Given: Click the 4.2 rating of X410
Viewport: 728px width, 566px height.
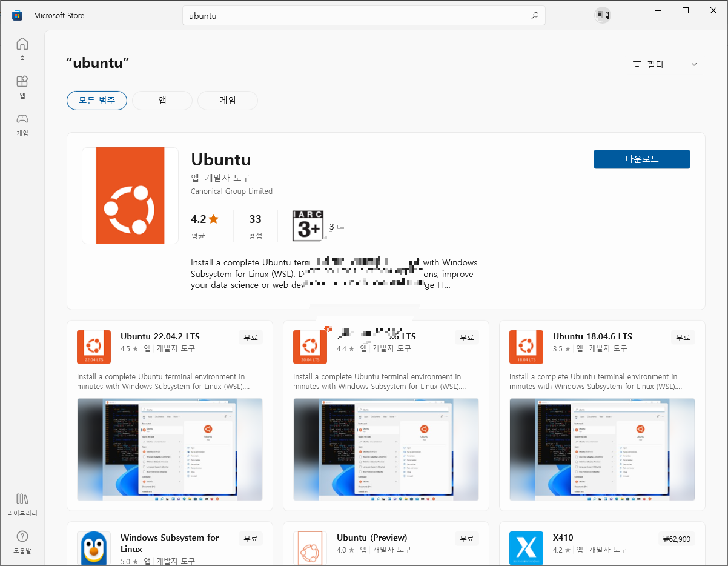Looking at the screenshot, I should (561, 550).
